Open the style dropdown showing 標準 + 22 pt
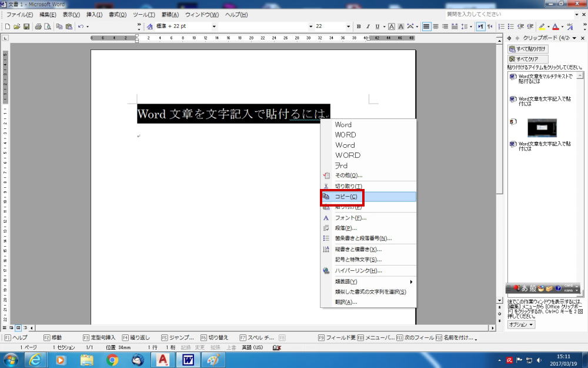The width and height of the screenshot is (588, 368). (x=214, y=26)
